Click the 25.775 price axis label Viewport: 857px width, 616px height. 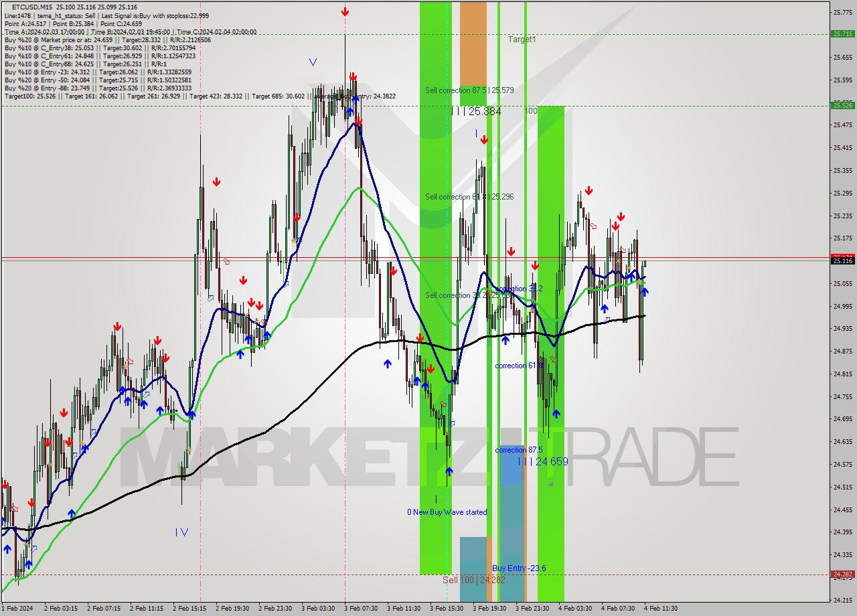842,12
